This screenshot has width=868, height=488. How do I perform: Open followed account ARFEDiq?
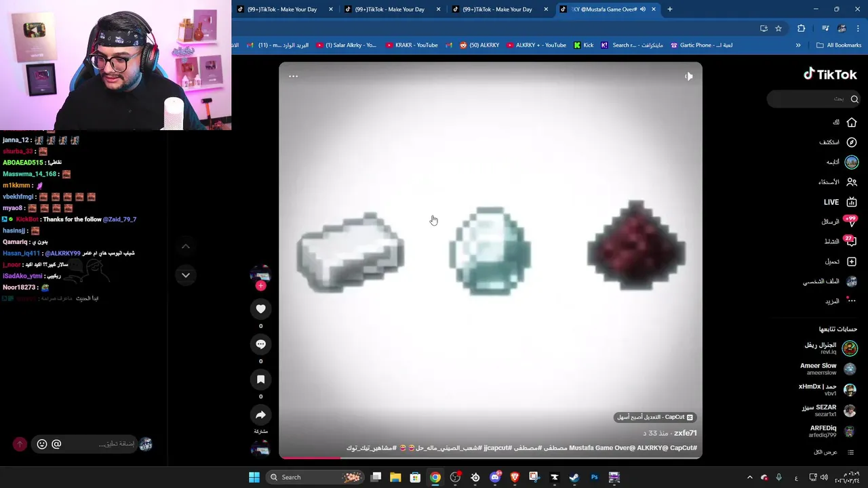coord(833,431)
